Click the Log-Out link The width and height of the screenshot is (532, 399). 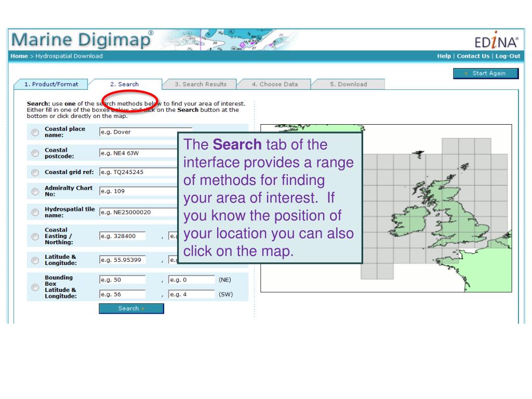[508, 56]
